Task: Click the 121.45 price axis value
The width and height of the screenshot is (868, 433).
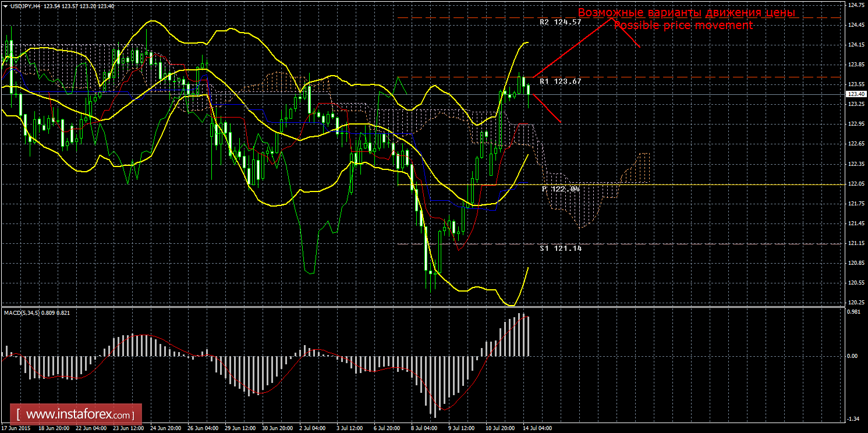Action: click(856, 223)
